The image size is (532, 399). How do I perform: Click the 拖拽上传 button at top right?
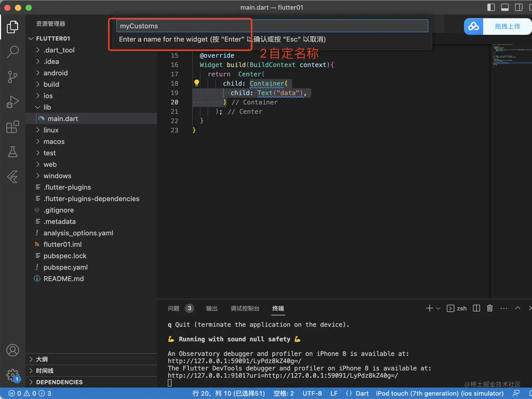pos(508,26)
